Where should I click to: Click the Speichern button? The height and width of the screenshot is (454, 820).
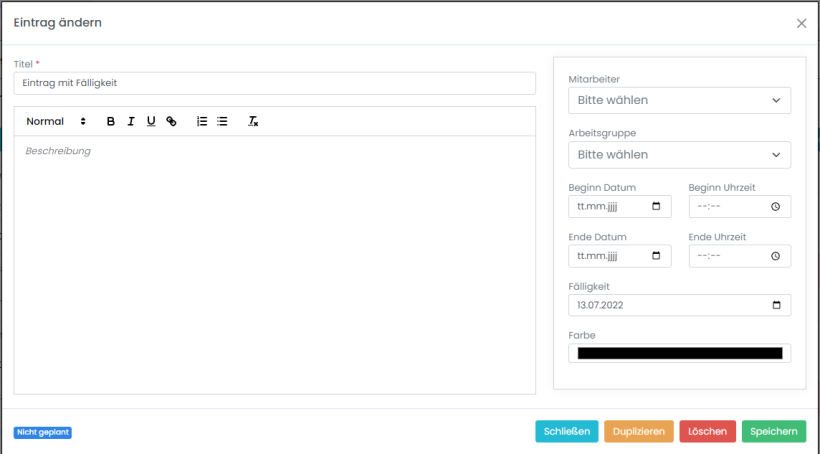pos(773,431)
